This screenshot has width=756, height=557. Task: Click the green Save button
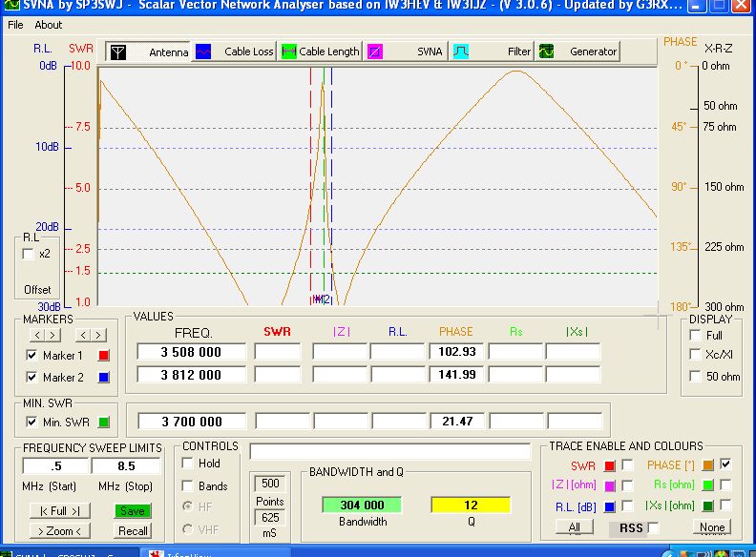pyautogui.click(x=133, y=511)
